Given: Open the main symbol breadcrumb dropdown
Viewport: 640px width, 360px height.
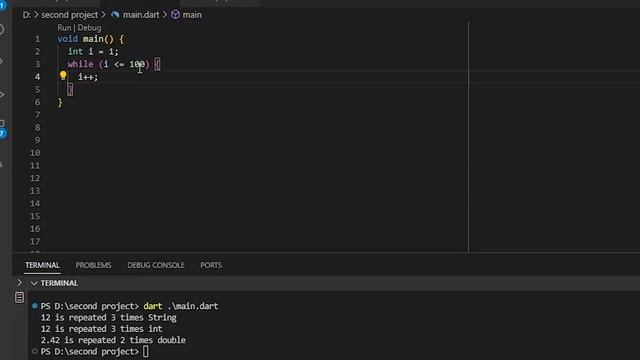Looking at the screenshot, I should (192, 15).
